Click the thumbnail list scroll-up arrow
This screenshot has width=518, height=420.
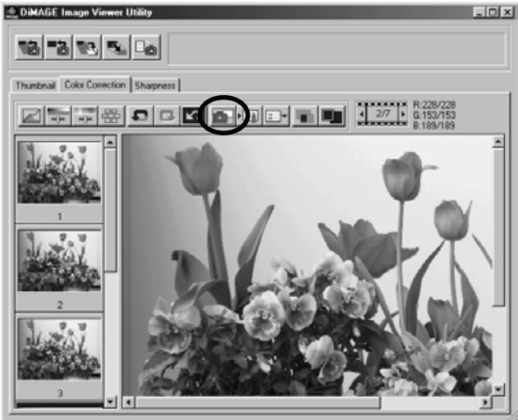tap(110, 141)
